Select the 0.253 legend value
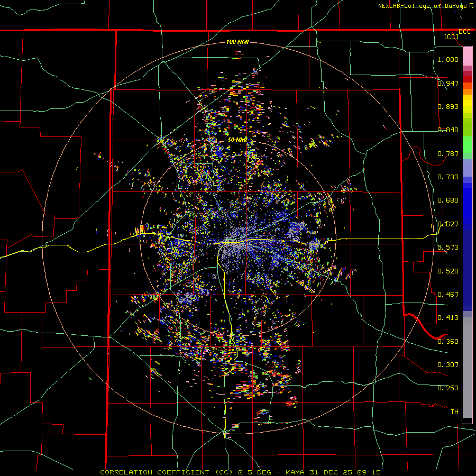This screenshot has width=476, height=476. [x=448, y=388]
